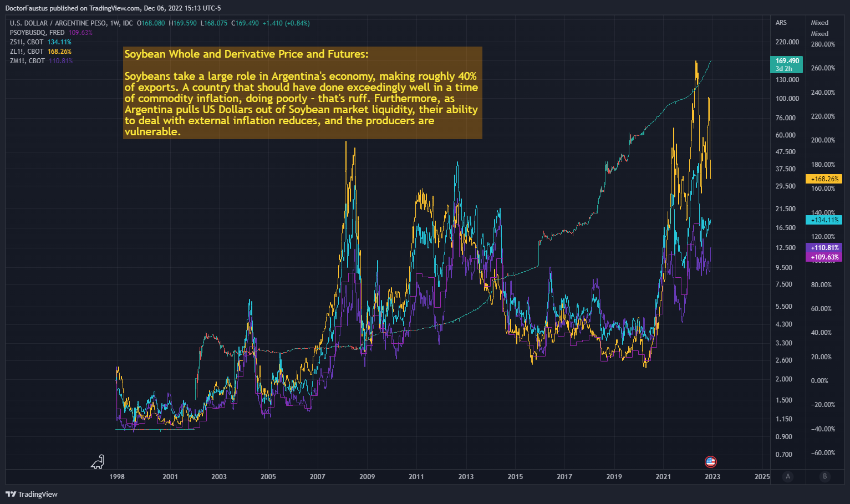The width and height of the screenshot is (850, 504).
Task: Click the 134.11% value in ZS1! legend
Action: [59, 42]
